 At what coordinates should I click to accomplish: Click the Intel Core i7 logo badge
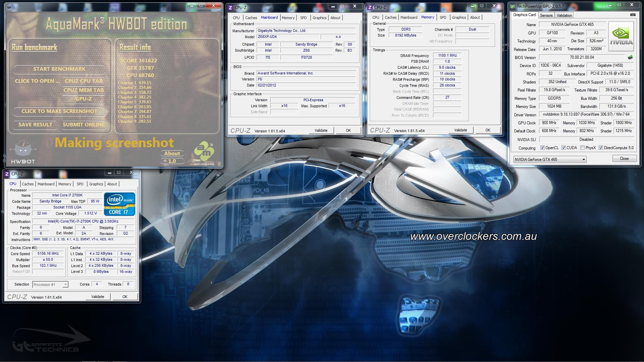click(119, 204)
